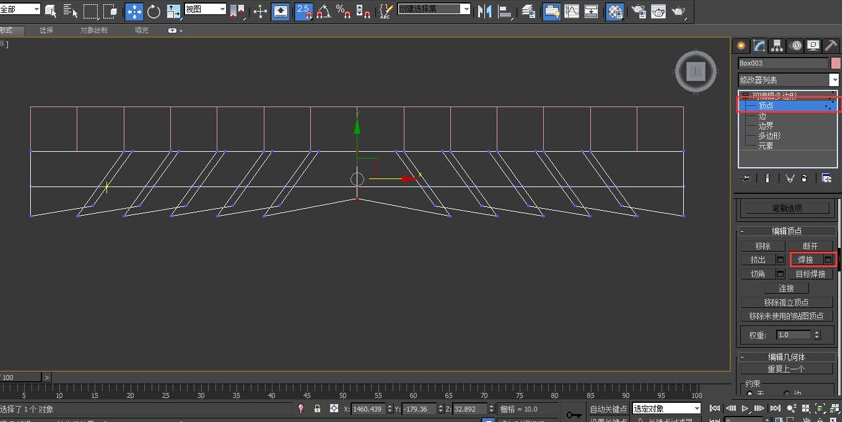The width and height of the screenshot is (842, 422).
Task: Click the ViewCube in the viewport
Action: pyautogui.click(x=695, y=71)
